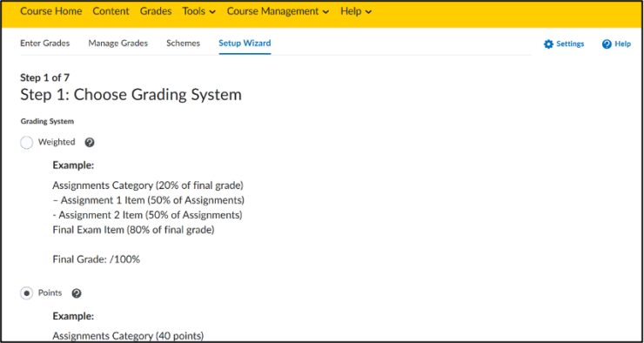
Task: Click the 'Example:' heading under Weighted
Action: coord(73,166)
